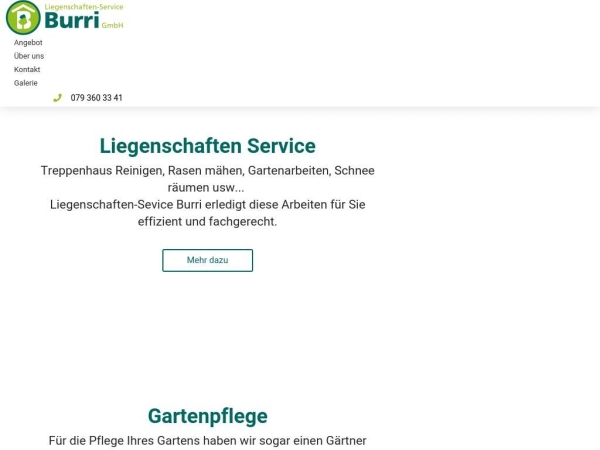Viewport: 600px width, 450px height.
Task: Go to the Über uns page
Action: coord(29,56)
